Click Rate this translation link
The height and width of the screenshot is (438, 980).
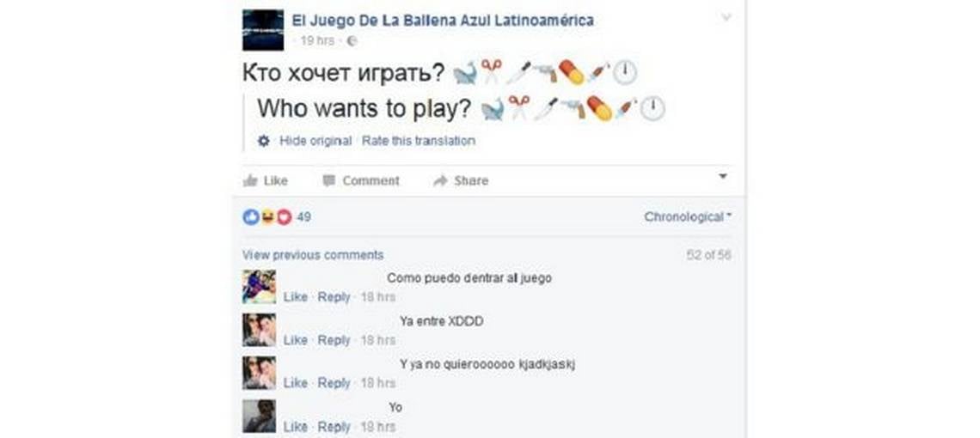(x=418, y=141)
